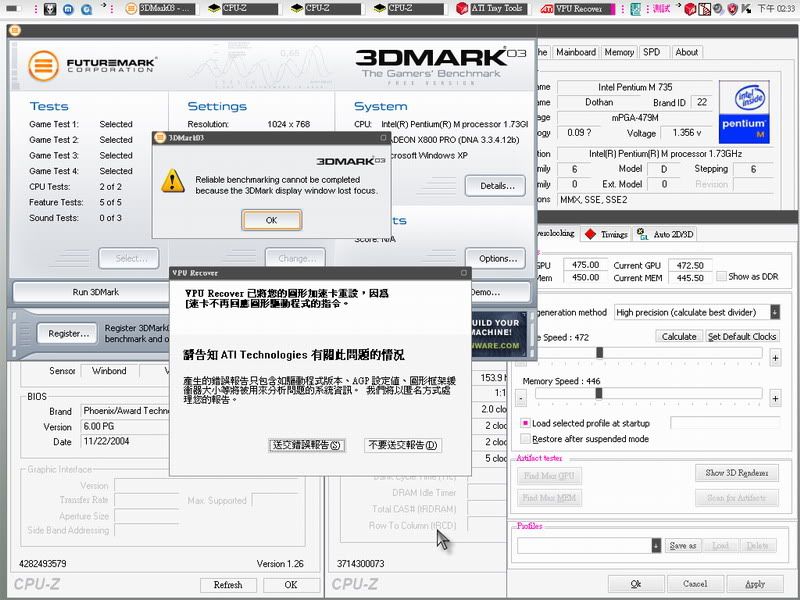This screenshot has height=600, width=800.
Task: Click the Register... button
Action: click(x=68, y=334)
